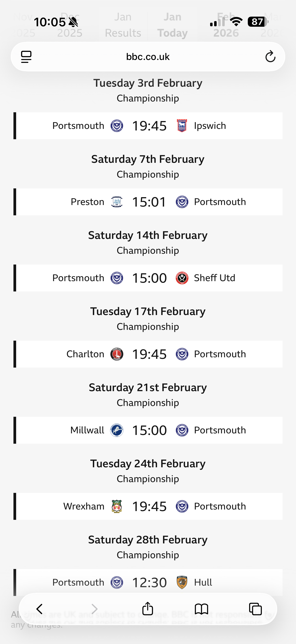This screenshot has height=644, width=296.
Task: Tap the Sheff Utd club crest
Action: [182, 278]
